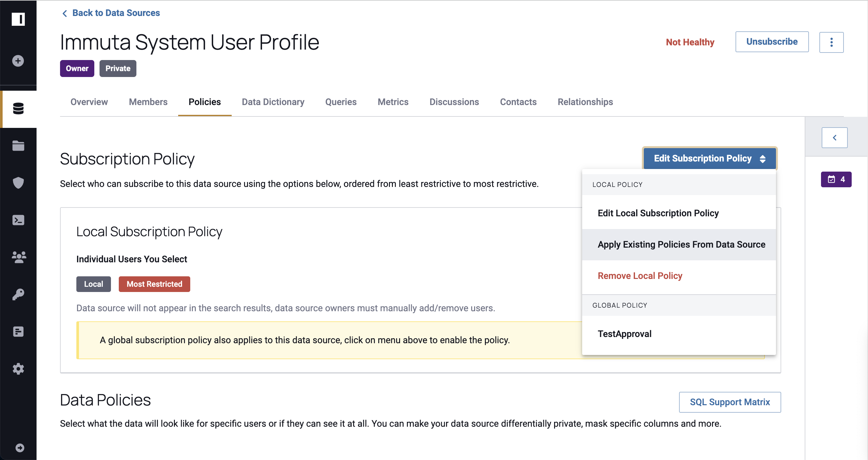Open the API Keys key icon
868x460 pixels.
coord(18,295)
